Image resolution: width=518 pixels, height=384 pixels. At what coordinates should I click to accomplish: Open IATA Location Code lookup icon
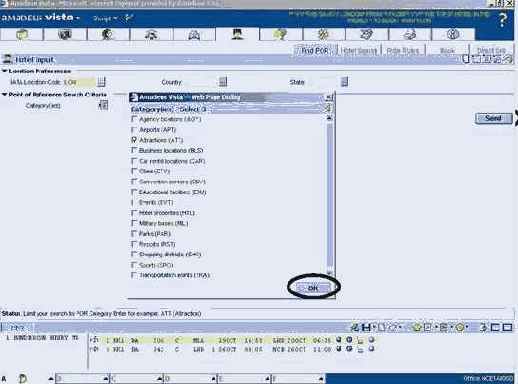pos(101,82)
